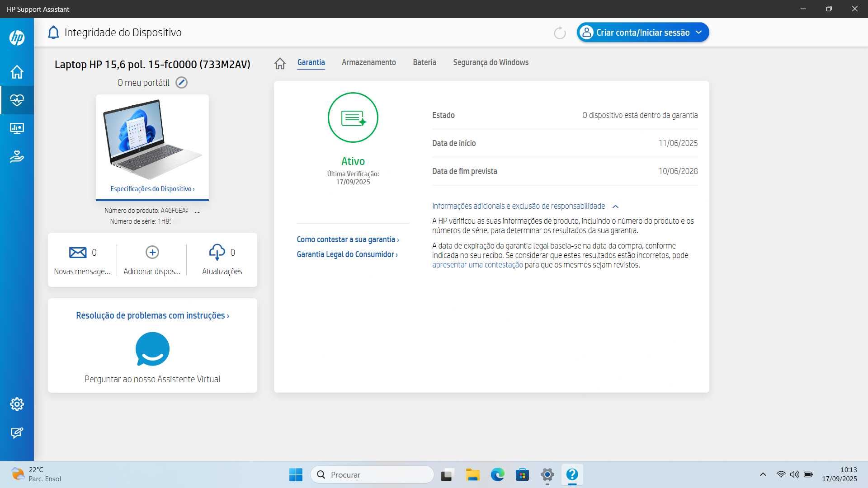This screenshot has width=868, height=488.
Task: Click the laptop product image thumbnail
Action: pos(152,139)
